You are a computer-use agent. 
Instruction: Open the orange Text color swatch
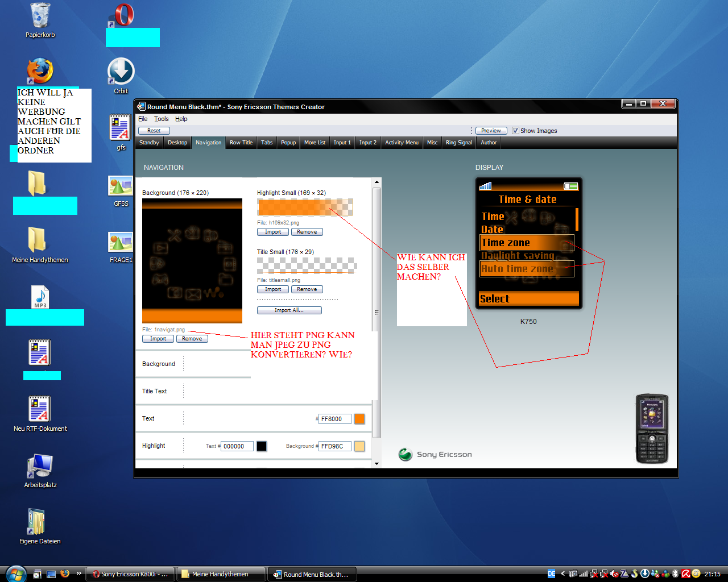pyautogui.click(x=359, y=419)
